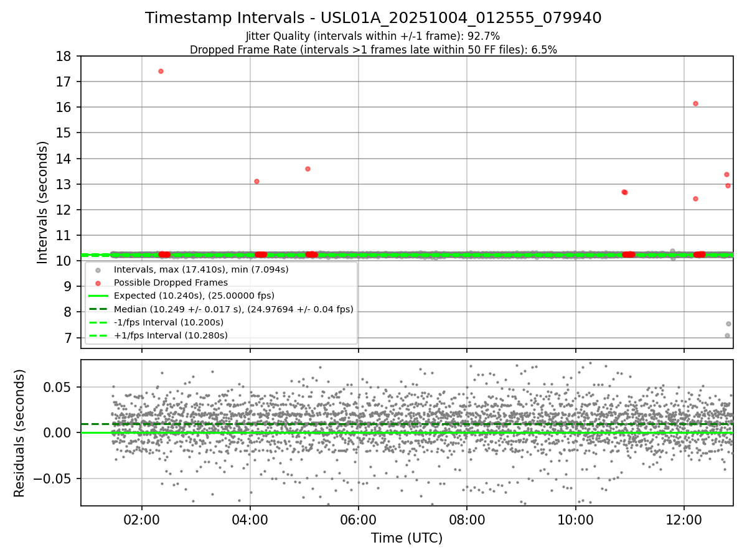Click the 'Time (UTC)' x-axis label

(406, 538)
